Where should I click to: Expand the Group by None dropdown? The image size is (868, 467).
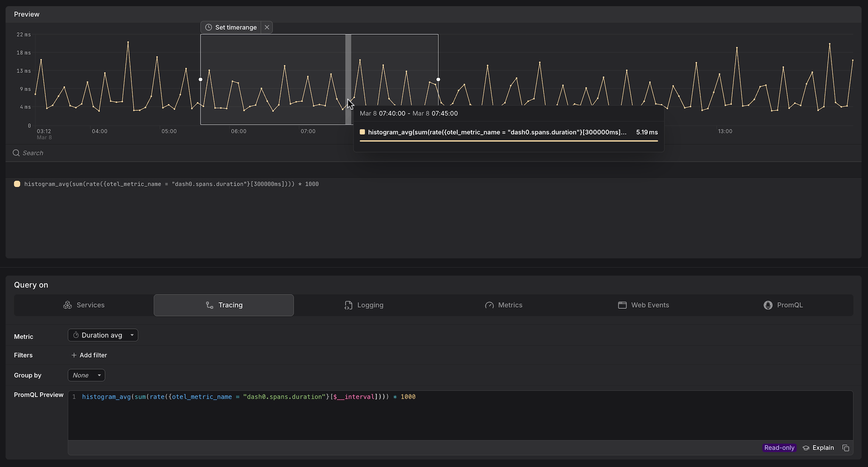click(86, 375)
